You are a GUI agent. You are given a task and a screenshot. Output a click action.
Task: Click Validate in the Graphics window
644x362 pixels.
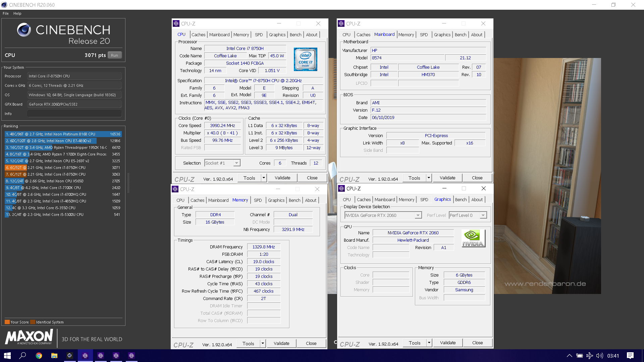point(448,343)
